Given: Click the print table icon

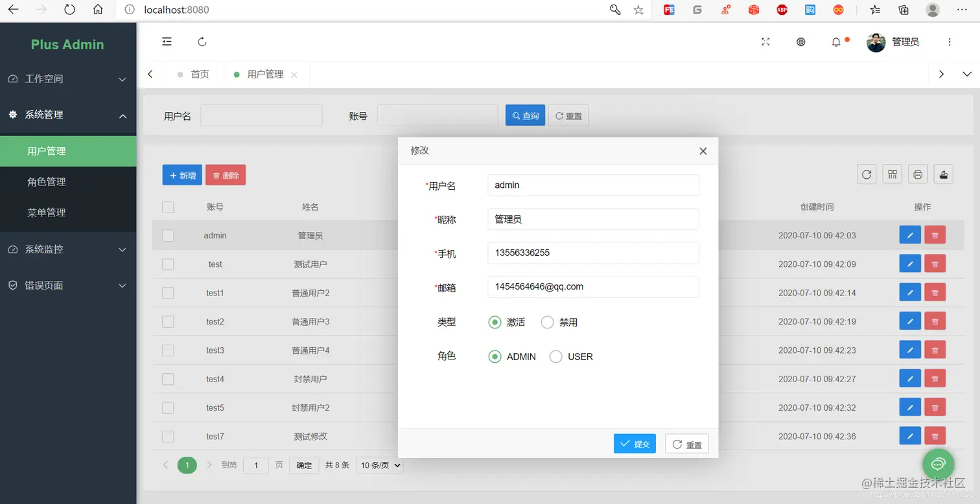Looking at the screenshot, I should (918, 174).
